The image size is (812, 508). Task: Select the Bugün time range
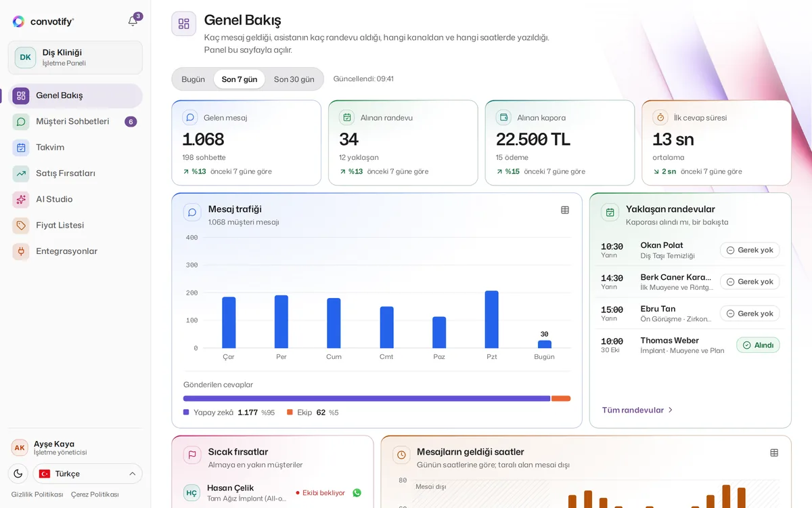click(x=193, y=79)
